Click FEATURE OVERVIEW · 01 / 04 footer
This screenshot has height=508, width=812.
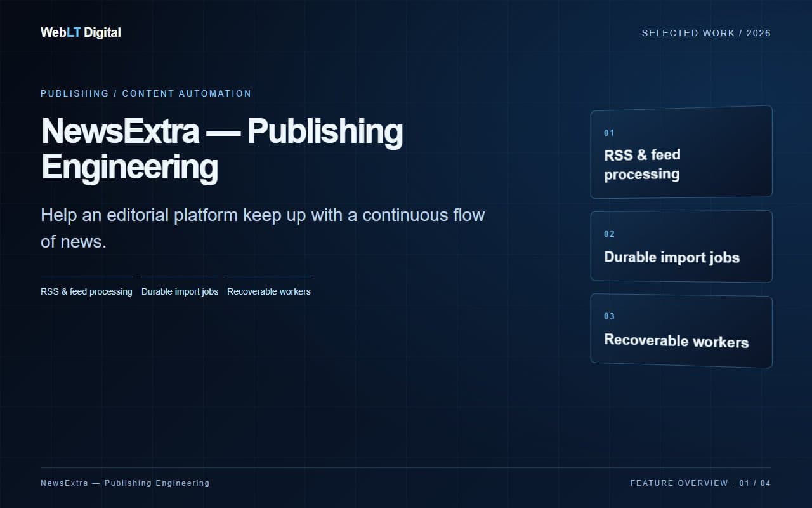700,483
